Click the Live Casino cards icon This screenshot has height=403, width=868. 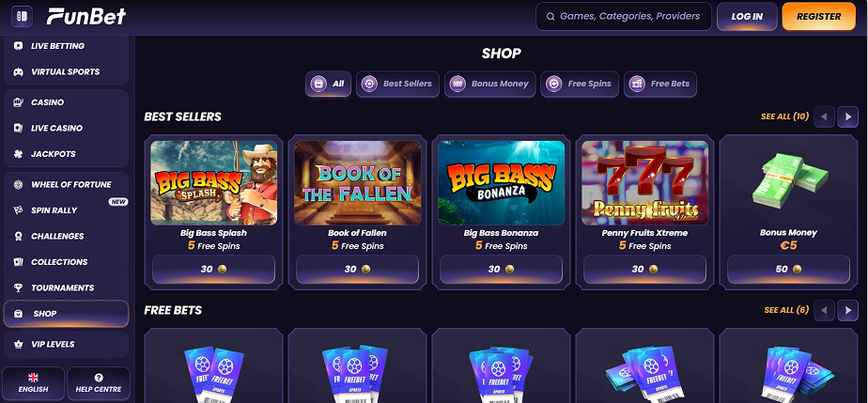point(18,128)
